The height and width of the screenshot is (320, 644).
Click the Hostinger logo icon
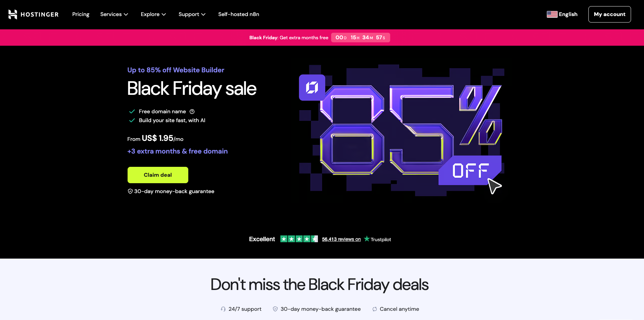[x=13, y=14]
